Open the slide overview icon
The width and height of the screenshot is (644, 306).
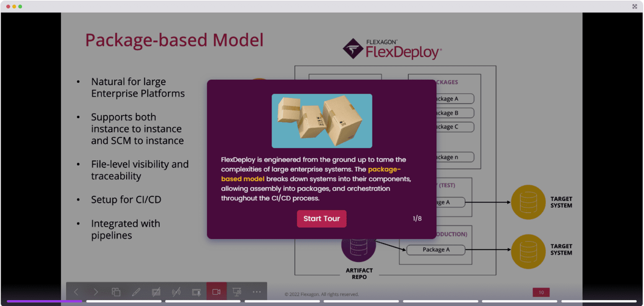pos(116,292)
